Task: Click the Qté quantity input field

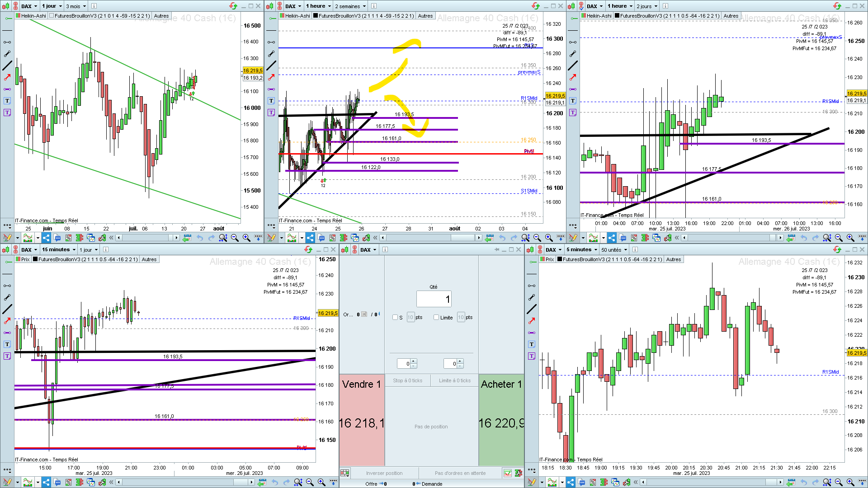Action: 433,299
